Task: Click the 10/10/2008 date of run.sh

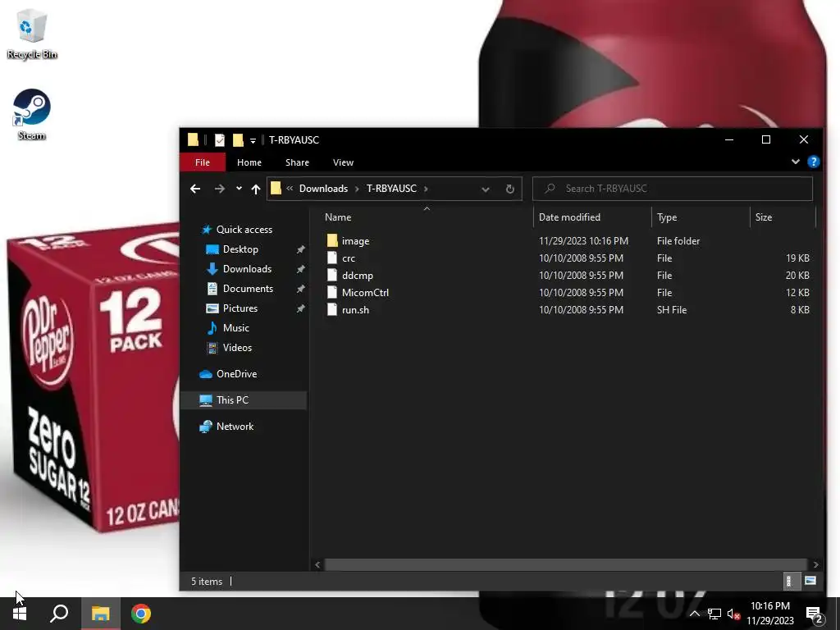Action: (581, 309)
